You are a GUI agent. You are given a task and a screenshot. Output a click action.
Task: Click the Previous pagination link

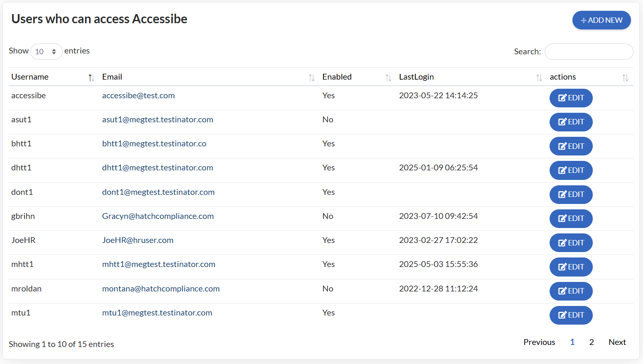pyautogui.click(x=539, y=342)
